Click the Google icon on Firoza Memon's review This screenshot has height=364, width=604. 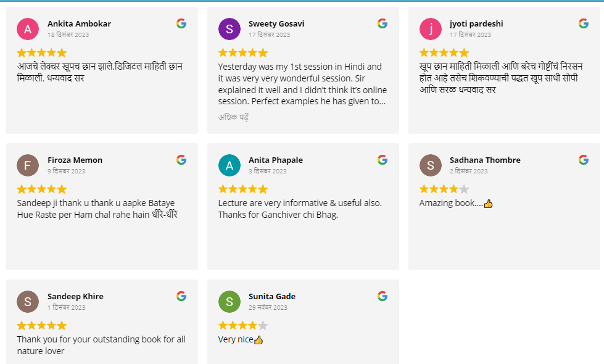point(181,160)
